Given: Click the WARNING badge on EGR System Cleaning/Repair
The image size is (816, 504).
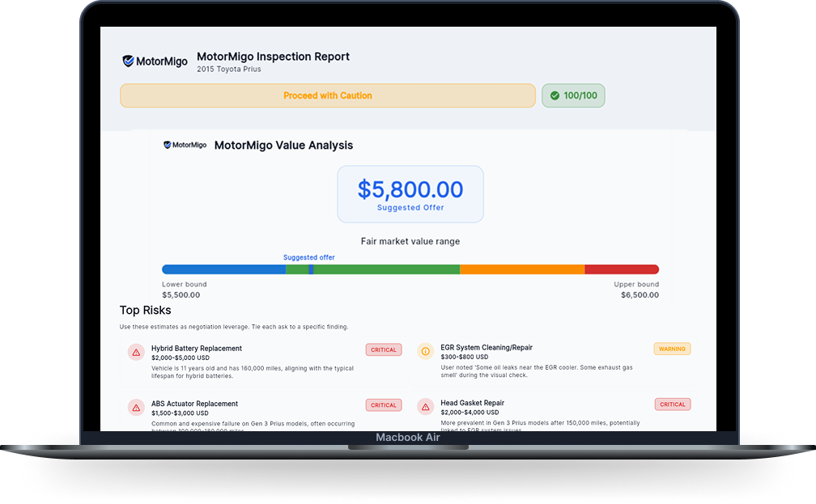Looking at the screenshot, I should 672,349.
